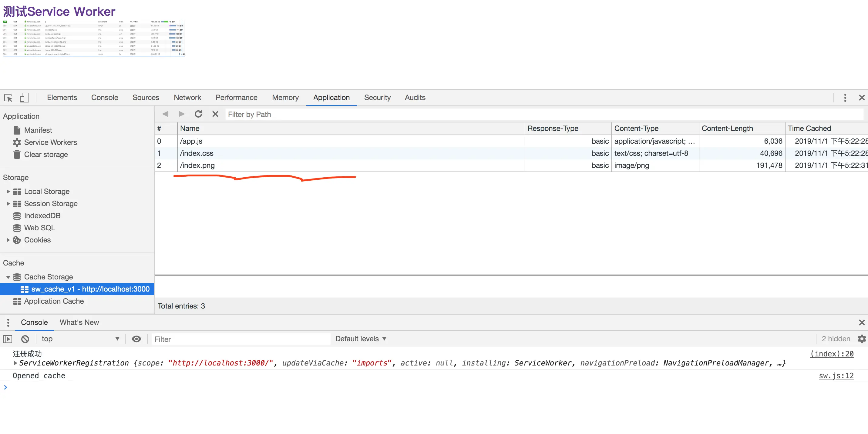Sort by the Content-Type column header
868x434 pixels.
point(655,128)
